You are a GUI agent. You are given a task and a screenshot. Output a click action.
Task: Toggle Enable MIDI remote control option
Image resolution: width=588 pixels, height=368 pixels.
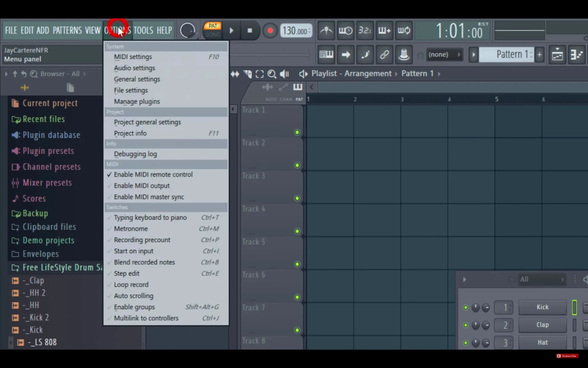(153, 175)
